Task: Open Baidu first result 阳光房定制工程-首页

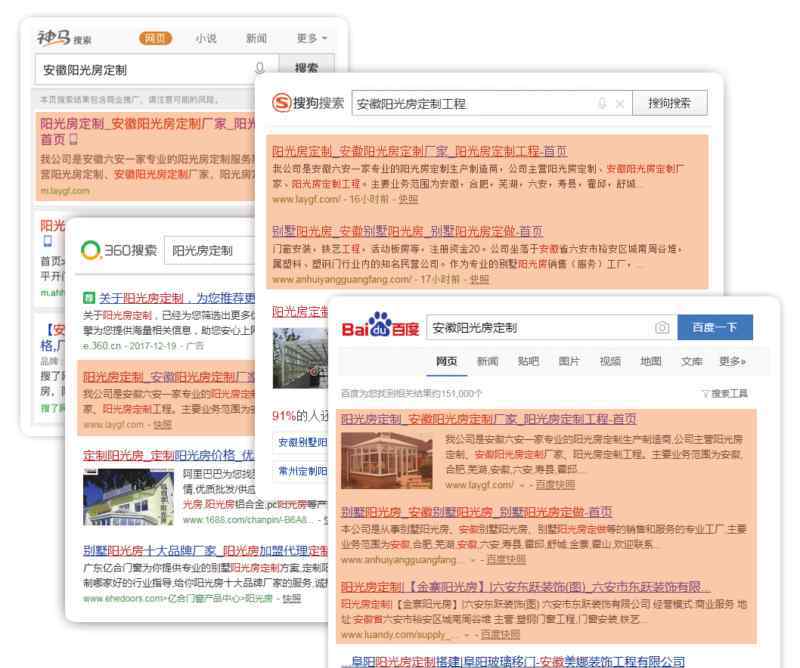Action: pos(489,419)
